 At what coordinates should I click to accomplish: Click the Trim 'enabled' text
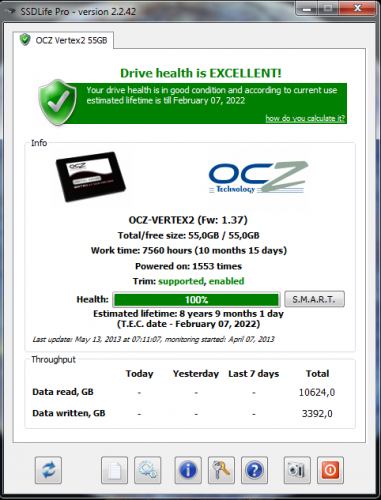[226, 281]
